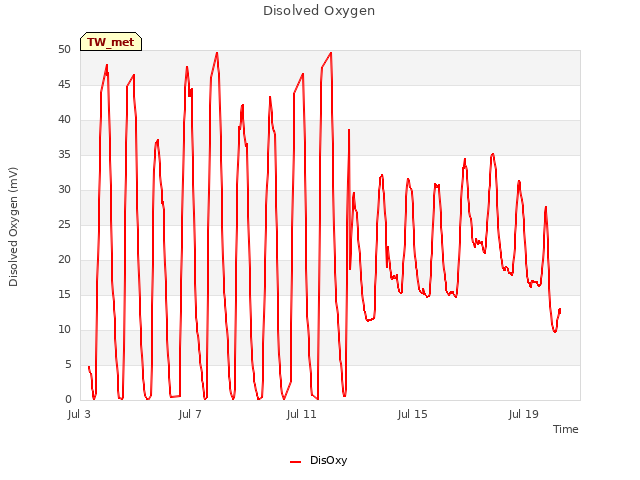The image size is (640, 480).
Task: Click the red DisOxy legend color marker
Action: (296, 462)
